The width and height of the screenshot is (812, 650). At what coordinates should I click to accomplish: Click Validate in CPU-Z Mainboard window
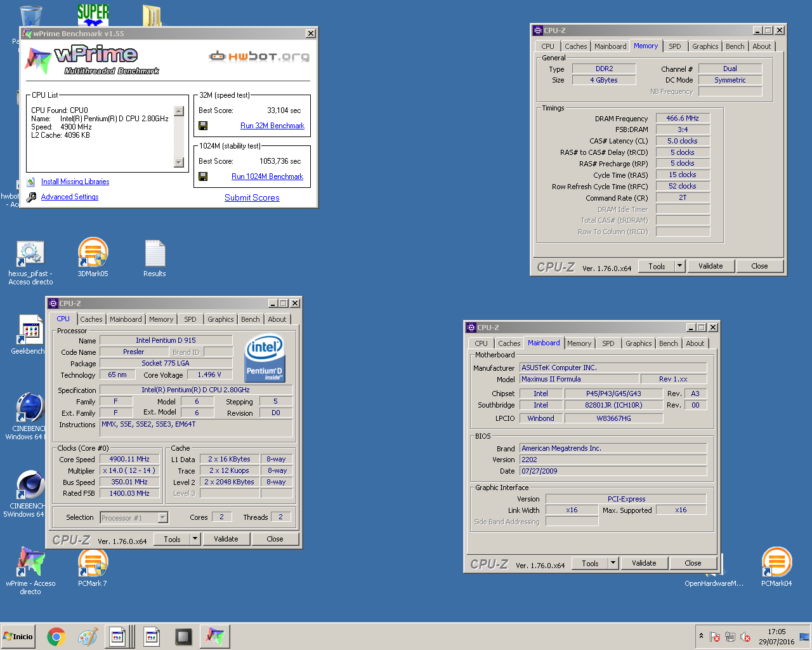point(644,563)
